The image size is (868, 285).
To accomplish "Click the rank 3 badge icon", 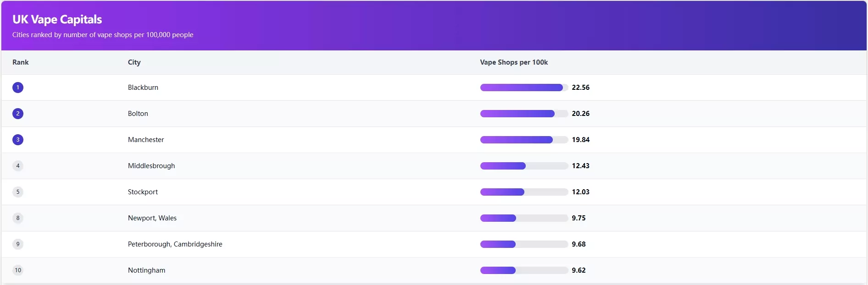I will tap(18, 140).
